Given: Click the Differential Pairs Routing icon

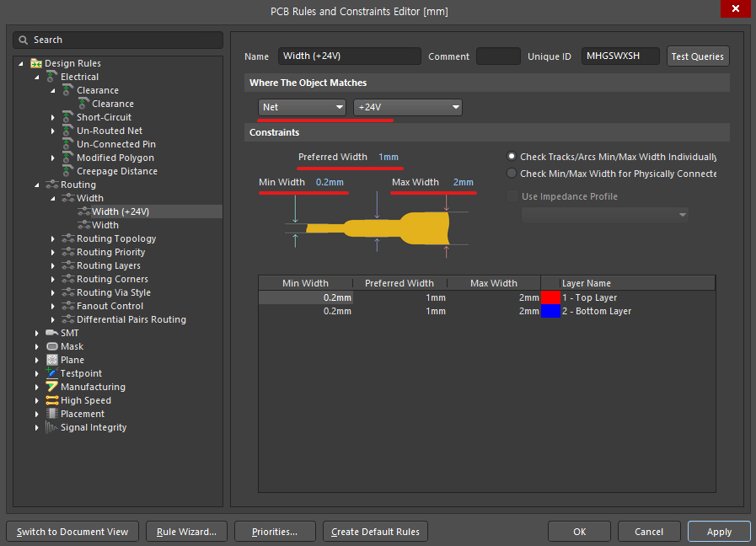Looking at the screenshot, I should [x=68, y=319].
